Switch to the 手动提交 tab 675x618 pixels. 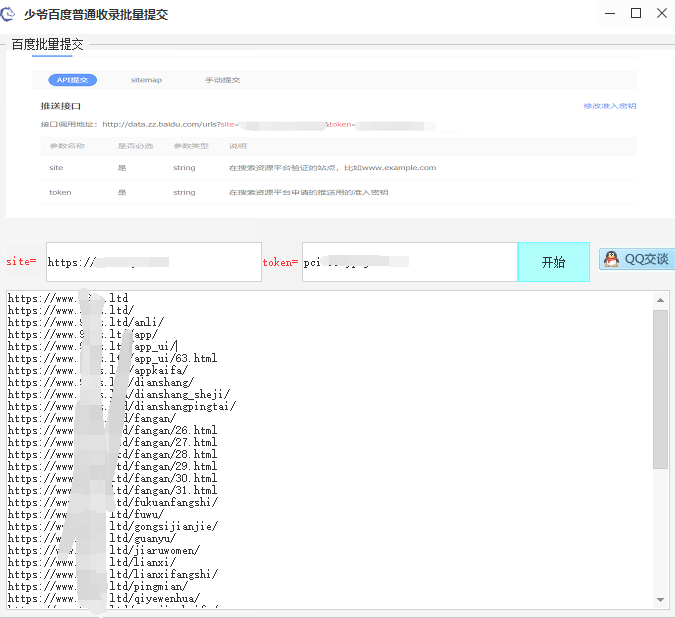(223, 80)
